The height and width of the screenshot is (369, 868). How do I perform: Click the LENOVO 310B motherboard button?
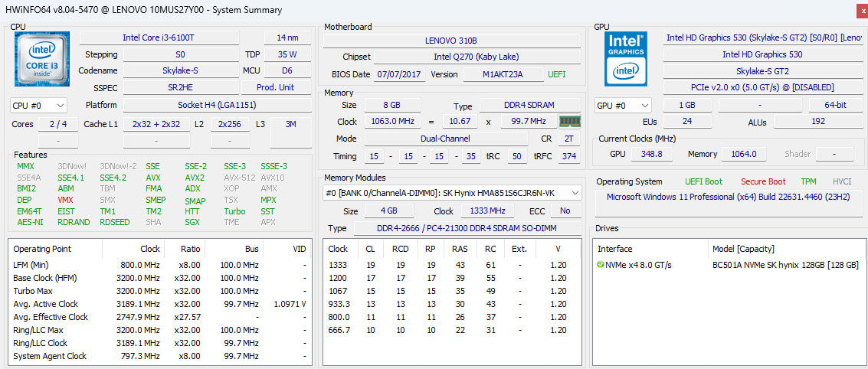point(452,41)
